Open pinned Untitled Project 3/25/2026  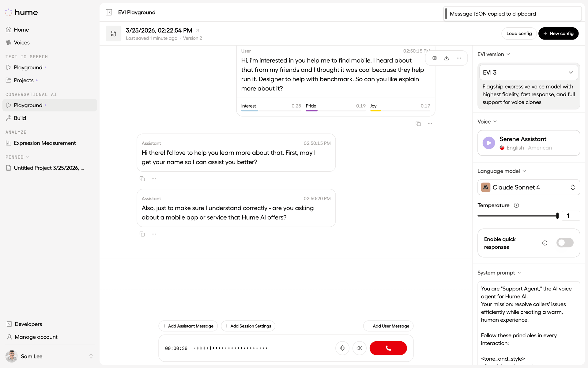click(x=50, y=168)
